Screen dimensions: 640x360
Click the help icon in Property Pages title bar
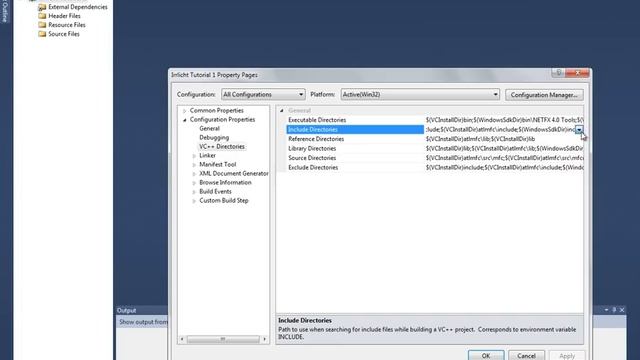[559, 73]
